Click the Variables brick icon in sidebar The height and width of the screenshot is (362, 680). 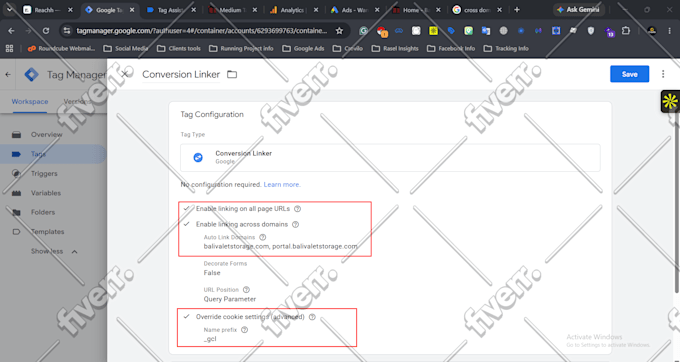16,193
